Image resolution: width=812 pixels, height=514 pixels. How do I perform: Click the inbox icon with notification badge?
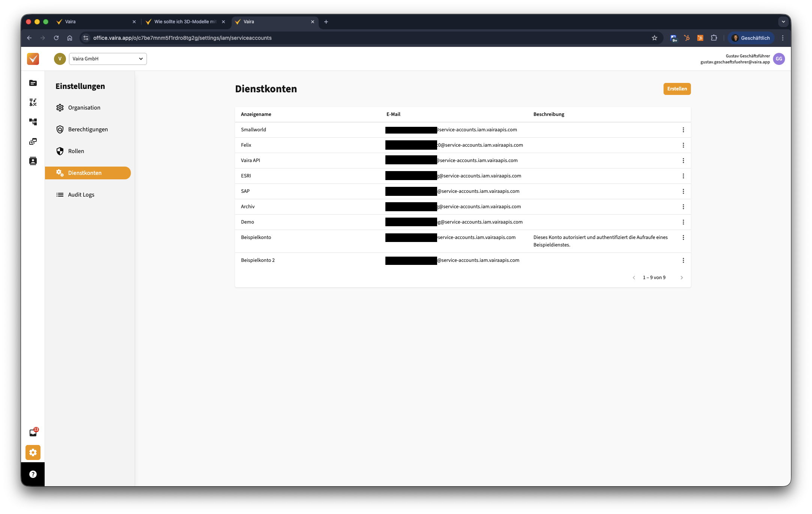(33, 433)
